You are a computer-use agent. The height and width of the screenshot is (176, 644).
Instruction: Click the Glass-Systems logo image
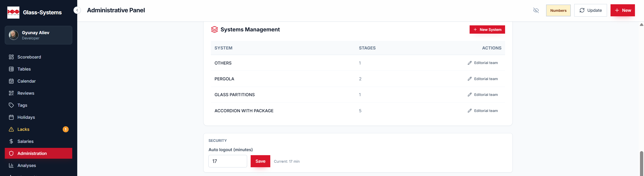point(13,12)
